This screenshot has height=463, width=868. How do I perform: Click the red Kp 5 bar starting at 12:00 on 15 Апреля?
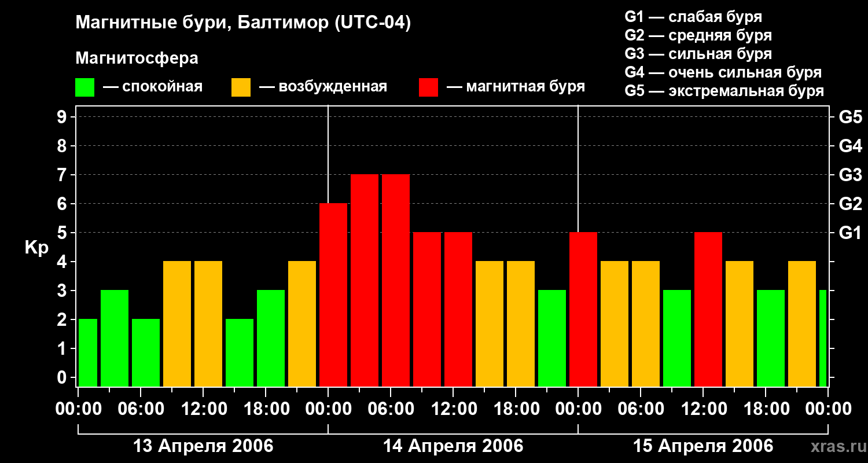click(x=708, y=310)
